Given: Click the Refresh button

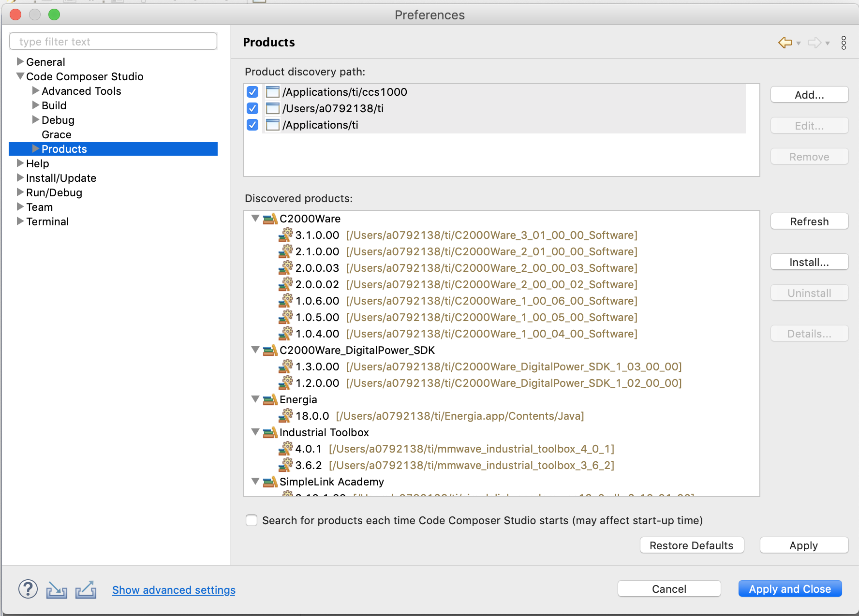Looking at the screenshot, I should (809, 221).
